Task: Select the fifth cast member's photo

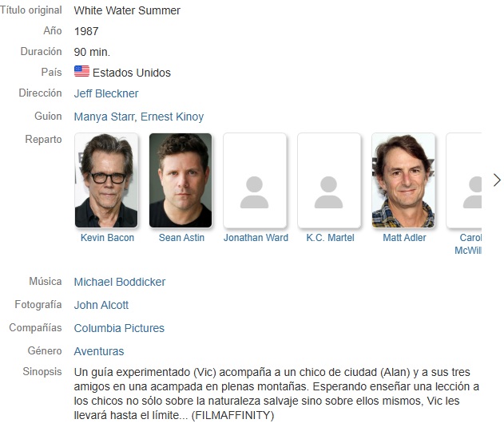Action: pyautogui.click(x=403, y=180)
